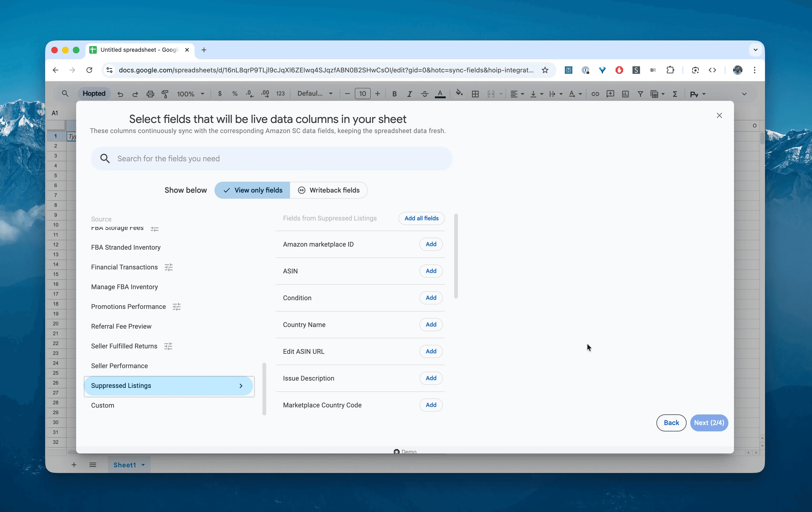Toggle strikethrough formatting
This screenshot has width=812, height=512.
[425, 94]
